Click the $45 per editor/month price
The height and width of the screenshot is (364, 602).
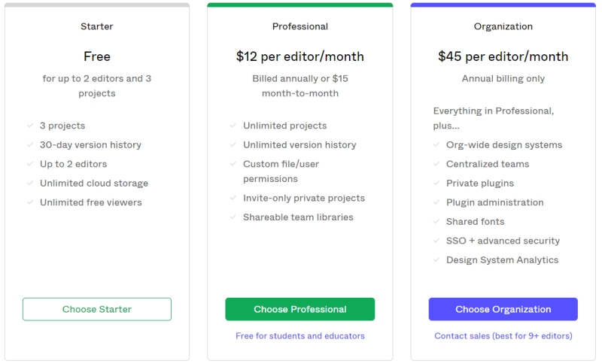(x=503, y=56)
